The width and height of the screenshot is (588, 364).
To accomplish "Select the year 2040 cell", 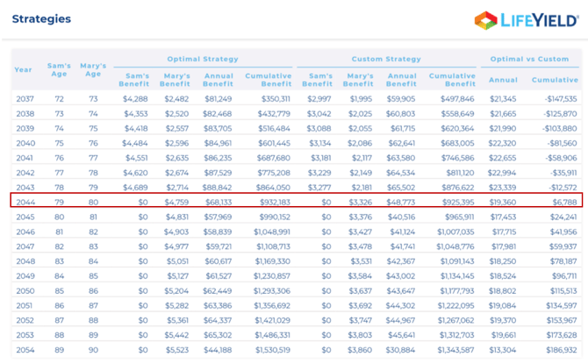I will (x=25, y=143).
